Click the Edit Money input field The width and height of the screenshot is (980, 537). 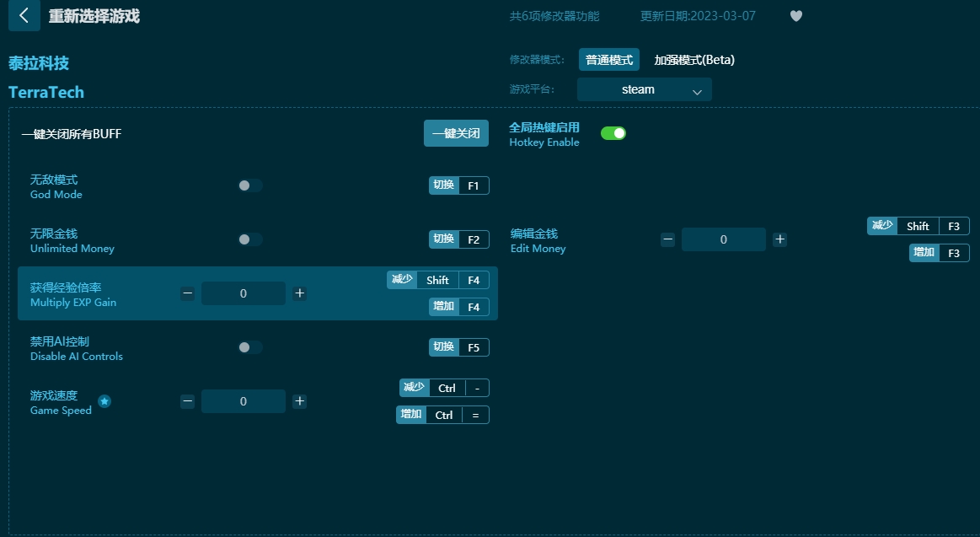coord(723,239)
